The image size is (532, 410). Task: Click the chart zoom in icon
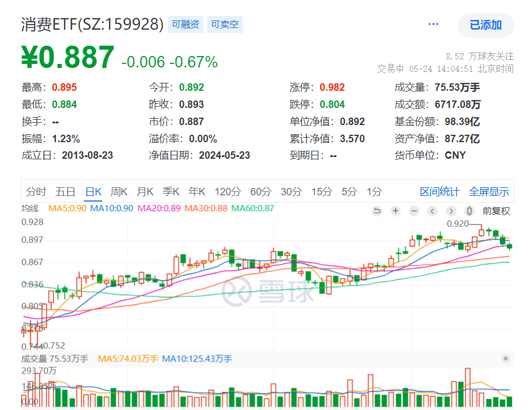click(x=395, y=211)
